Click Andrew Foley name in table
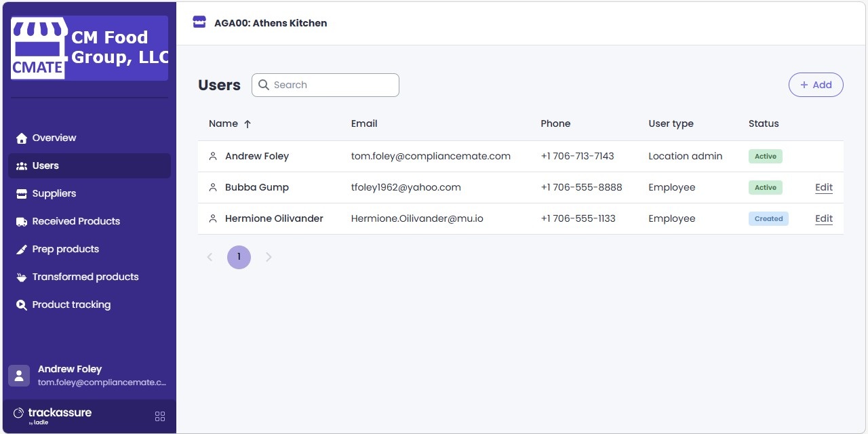The height and width of the screenshot is (434, 868). (x=257, y=156)
